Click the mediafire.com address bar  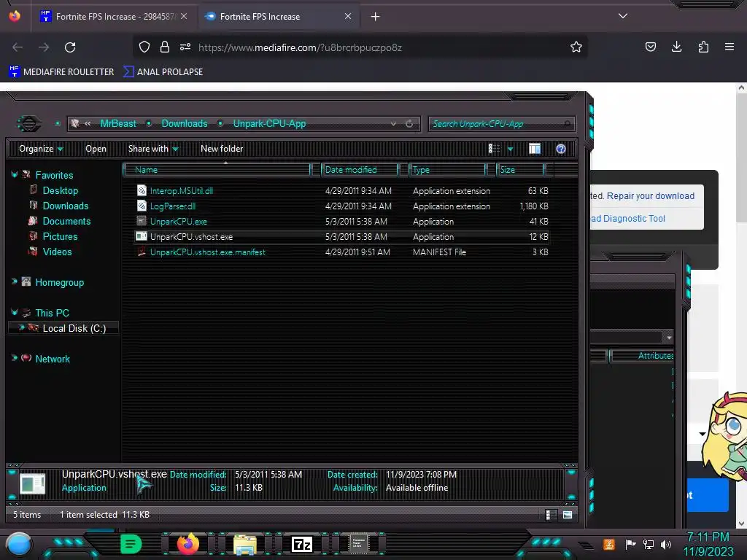click(360, 47)
